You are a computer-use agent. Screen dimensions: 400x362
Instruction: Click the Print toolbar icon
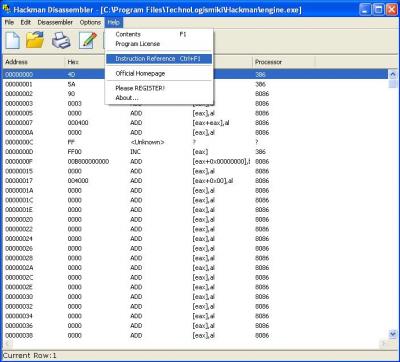tap(61, 40)
